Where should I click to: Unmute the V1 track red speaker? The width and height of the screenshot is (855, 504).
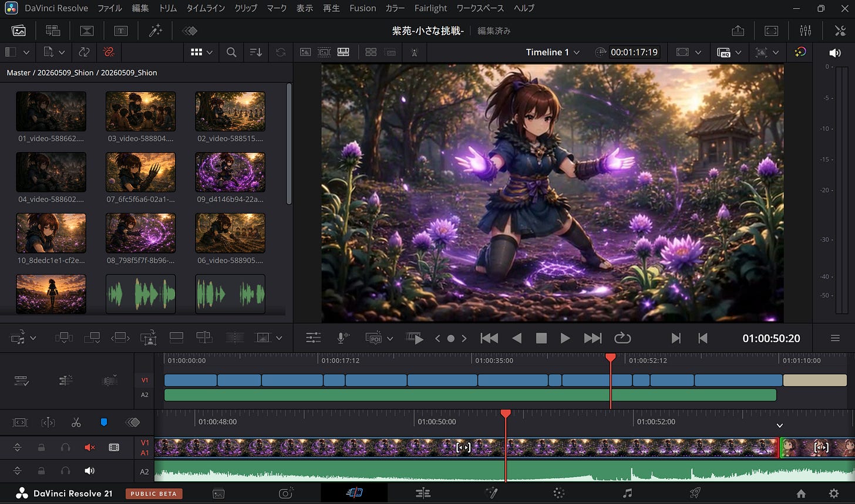point(89,447)
